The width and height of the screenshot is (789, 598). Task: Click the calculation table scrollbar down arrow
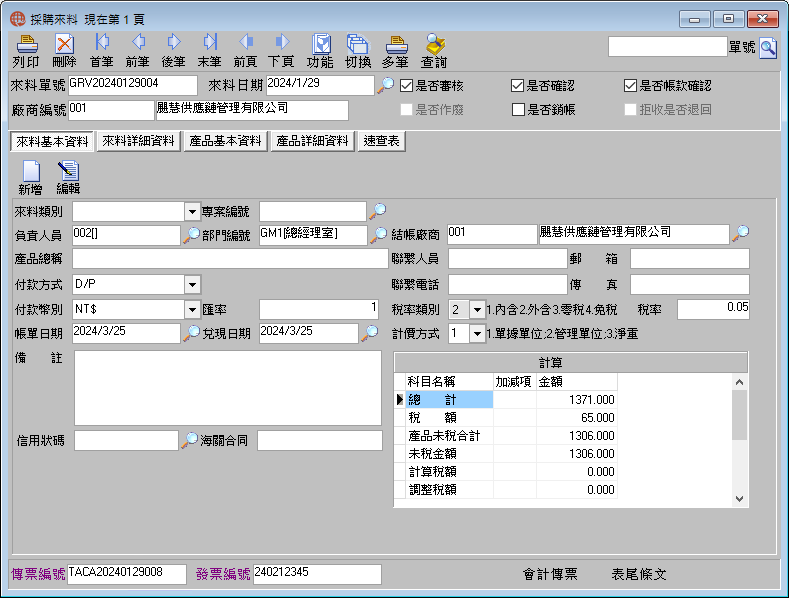click(x=739, y=499)
